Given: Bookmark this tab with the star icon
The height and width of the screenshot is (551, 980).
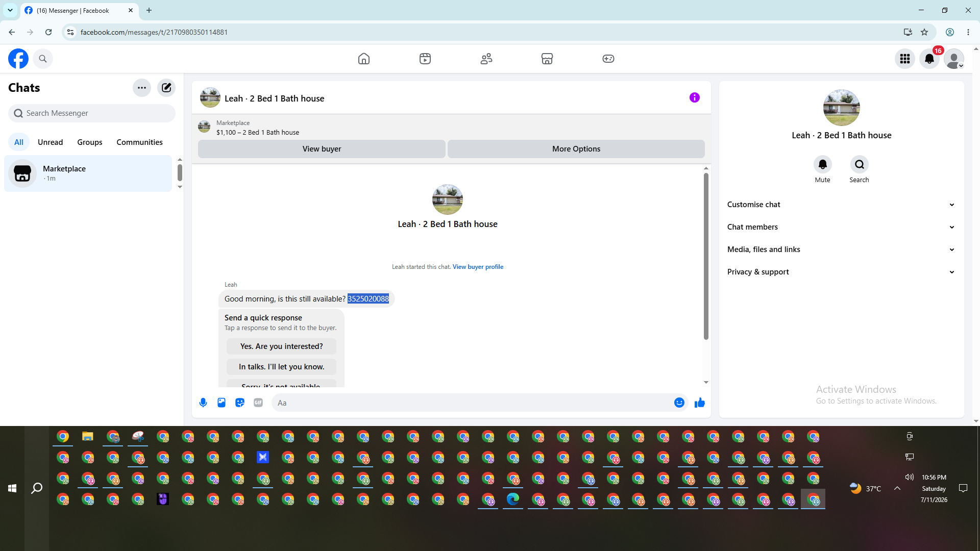Looking at the screenshot, I should point(924,32).
